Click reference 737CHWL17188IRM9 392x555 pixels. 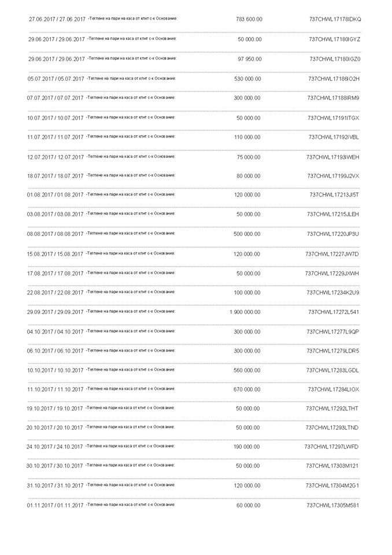[333, 98]
